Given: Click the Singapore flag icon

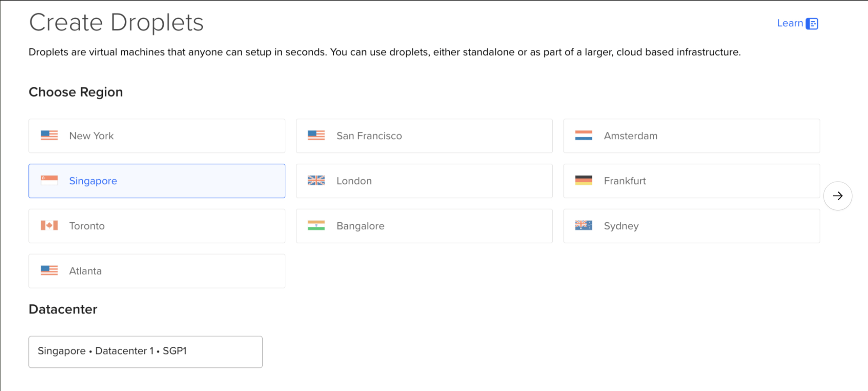Looking at the screenshot, I should (49, 180).
